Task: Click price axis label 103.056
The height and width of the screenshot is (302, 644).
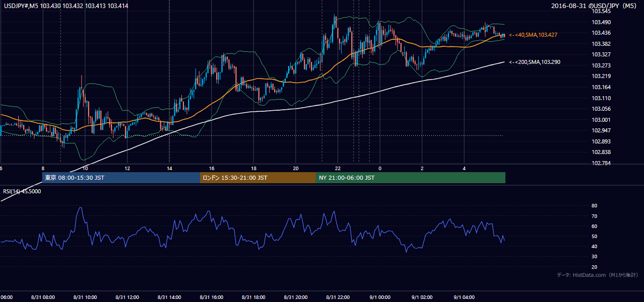Action: click(x=601, y=109)
